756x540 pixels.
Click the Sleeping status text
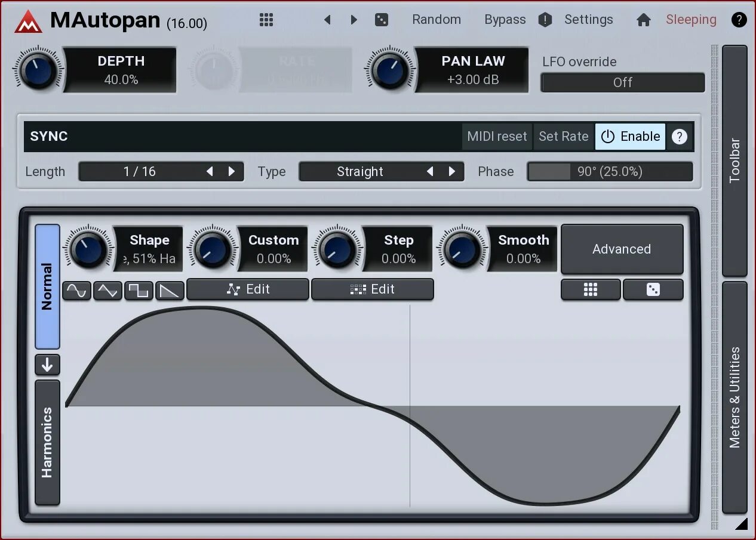(691, 20)
